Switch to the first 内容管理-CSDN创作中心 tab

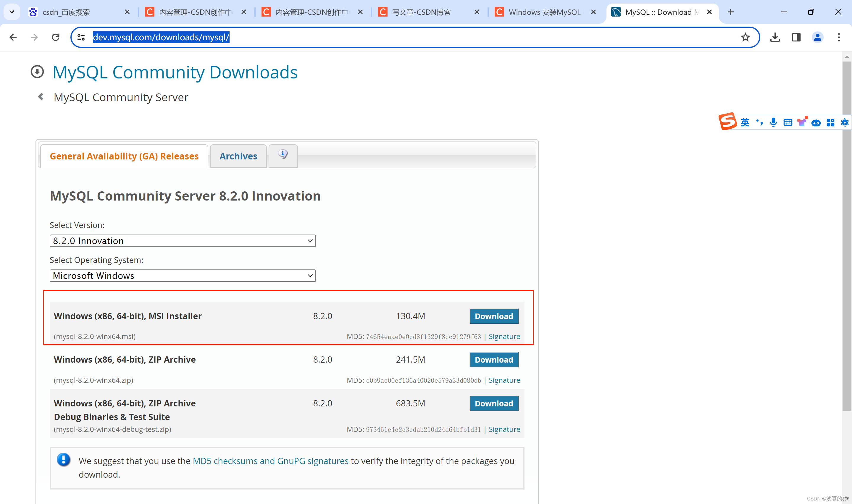(195, 12)
